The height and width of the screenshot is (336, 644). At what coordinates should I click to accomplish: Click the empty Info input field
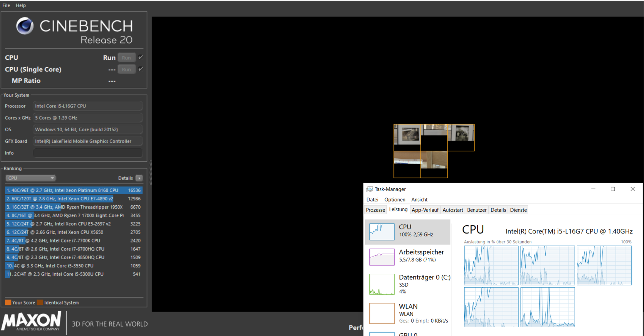[x=88, y=153]
